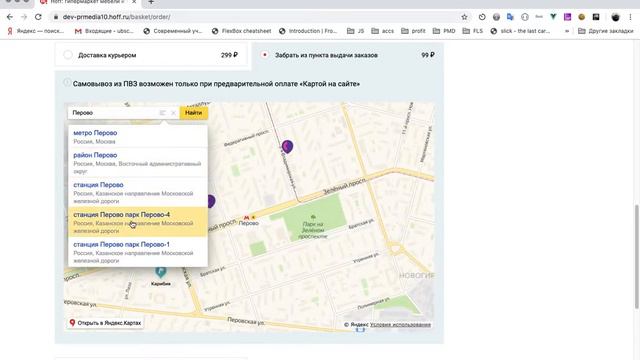
Task: Open the Яндекс bookmark
Action: pos(36,31)
